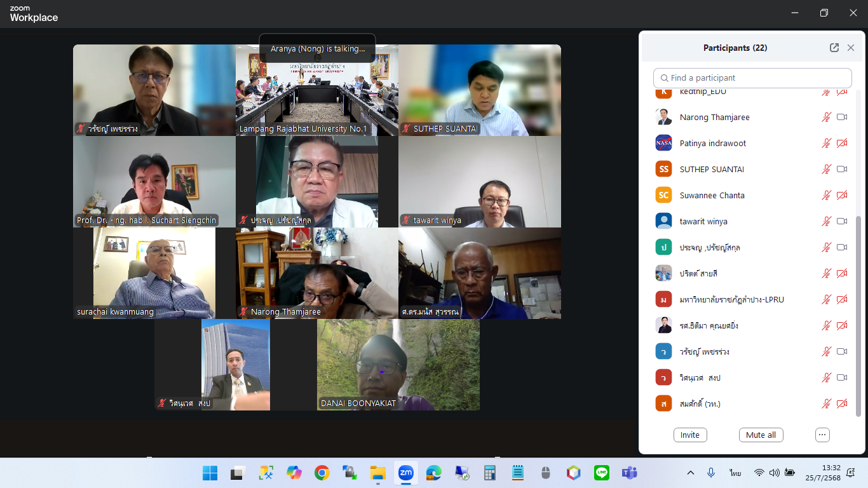
Task: Show hidden system tray icons chevron
Action: click(x=691, y=473)
